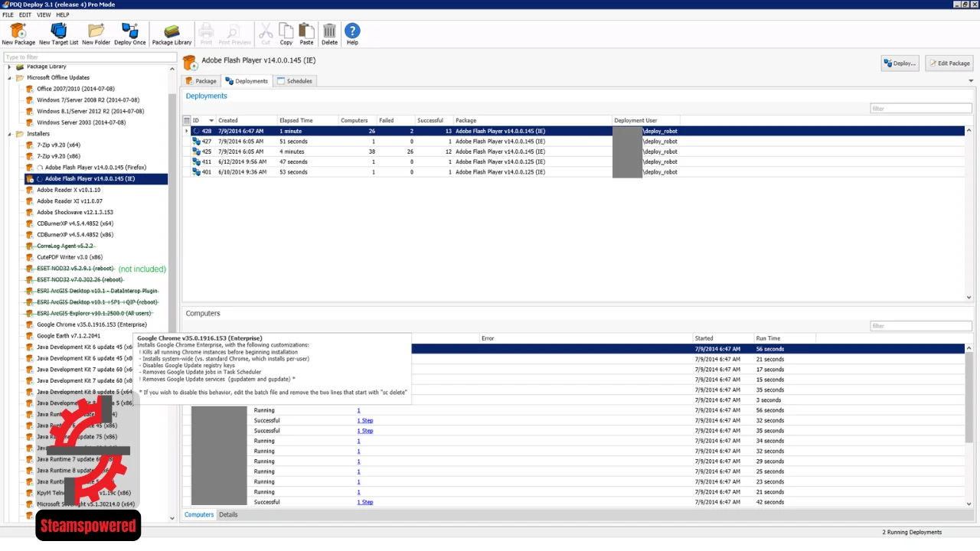This screenshot has height=551, width=980.
Task: Sort by the Elapsed Time column header
Action: pos(307,120)
